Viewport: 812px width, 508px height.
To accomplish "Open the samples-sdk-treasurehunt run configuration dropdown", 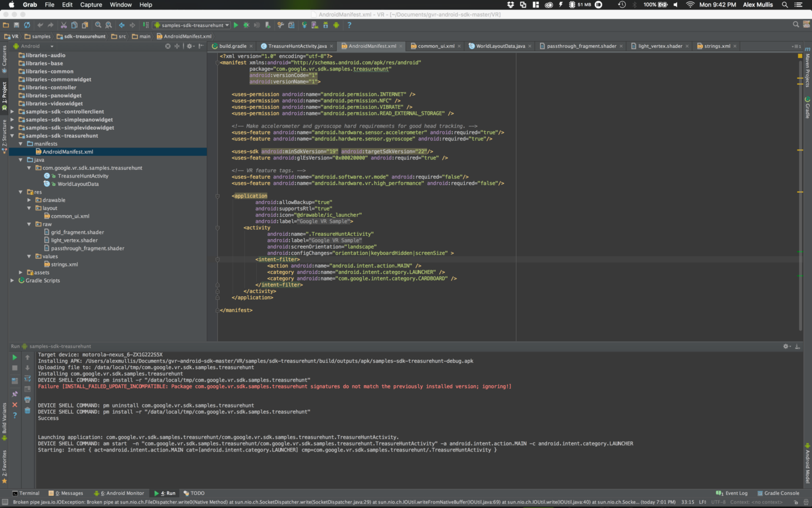I will pos(191,25).
